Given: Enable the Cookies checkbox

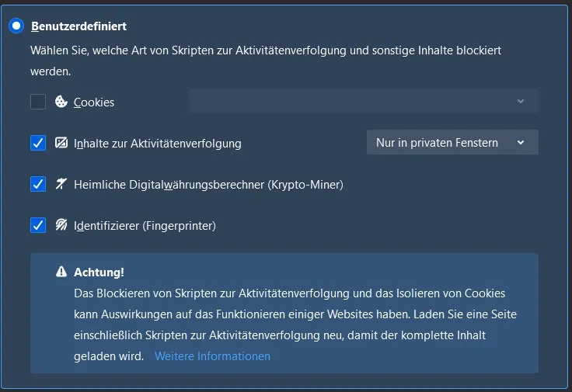Looking at the screenshot, I should pyautogui.click(x=38, y=102).
